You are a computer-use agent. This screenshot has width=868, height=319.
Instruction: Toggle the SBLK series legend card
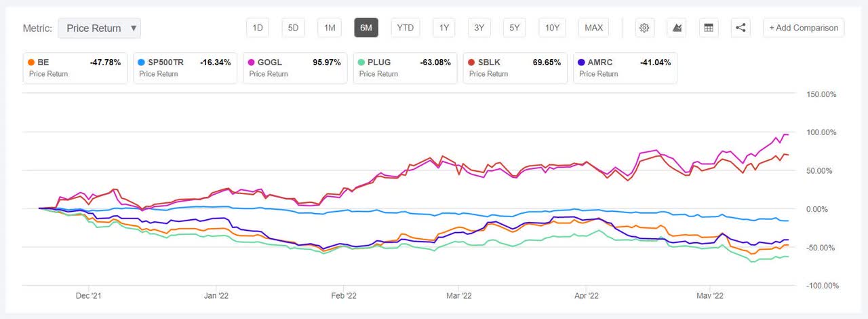pos(514,68)
